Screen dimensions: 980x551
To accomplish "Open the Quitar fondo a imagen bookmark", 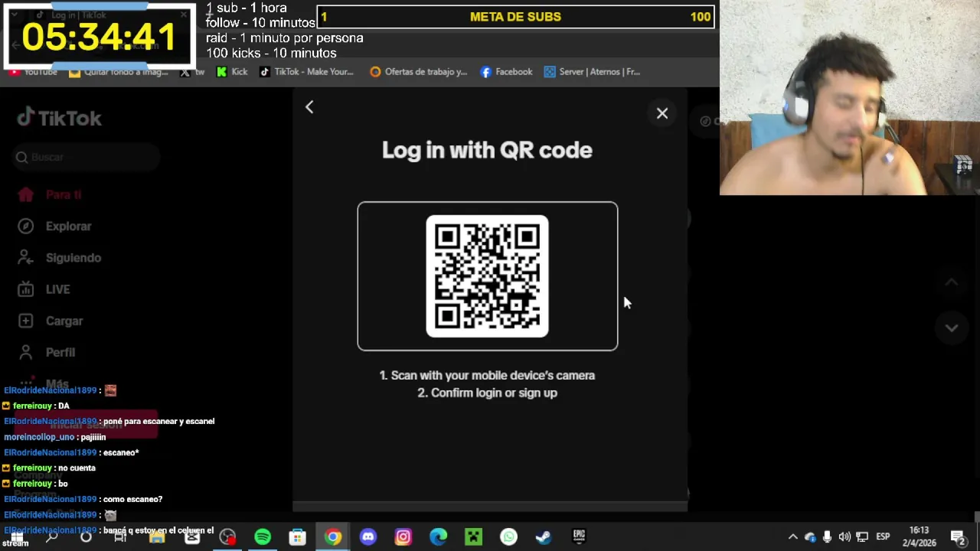I will pyautogui.click(x=119, y=72).
